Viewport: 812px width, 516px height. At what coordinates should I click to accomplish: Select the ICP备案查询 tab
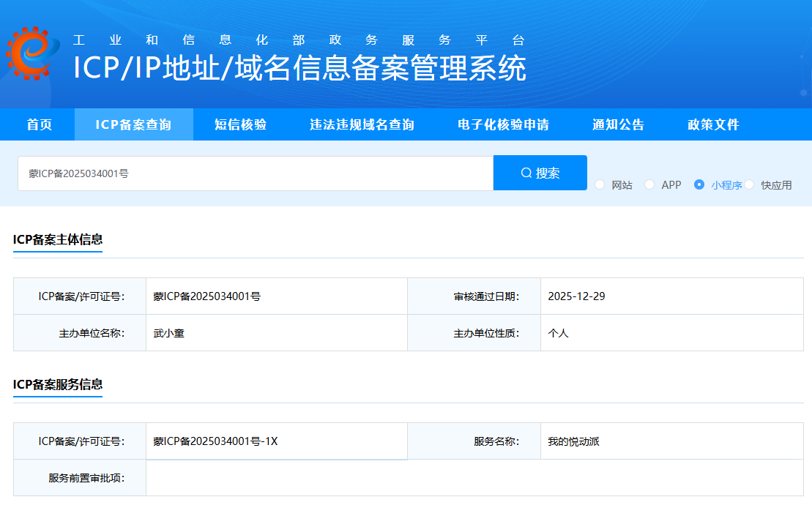coord(133,124)
